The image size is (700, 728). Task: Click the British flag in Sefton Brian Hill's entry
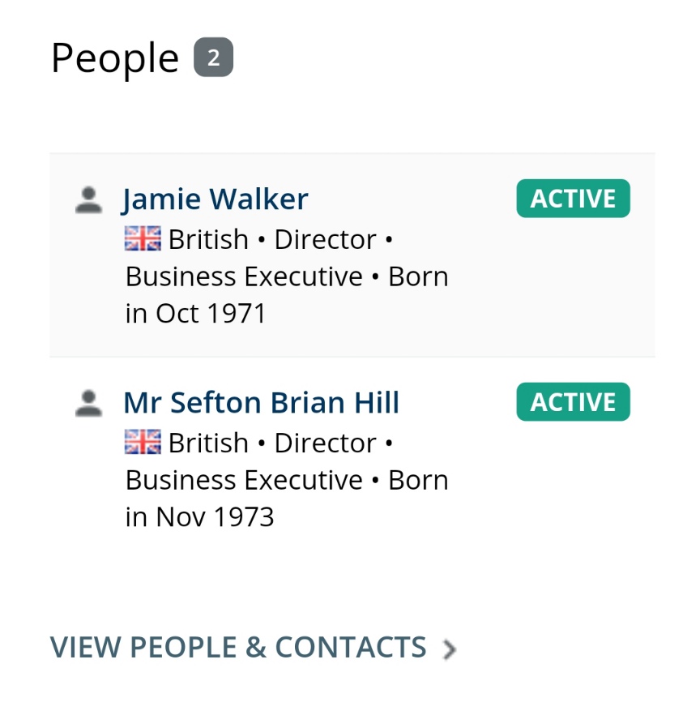pos(143,443)
